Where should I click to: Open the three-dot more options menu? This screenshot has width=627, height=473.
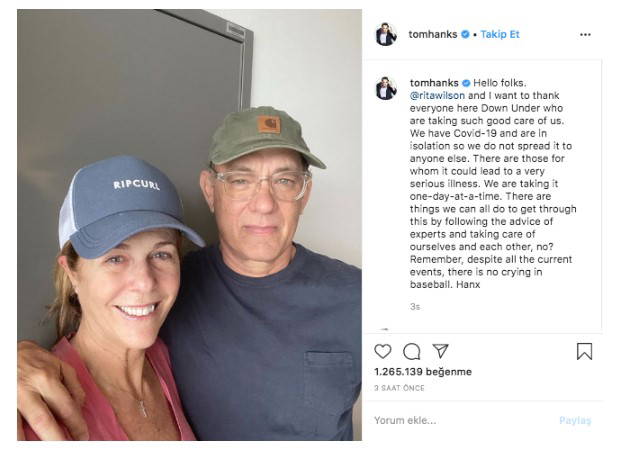click(x=585, y=34)
